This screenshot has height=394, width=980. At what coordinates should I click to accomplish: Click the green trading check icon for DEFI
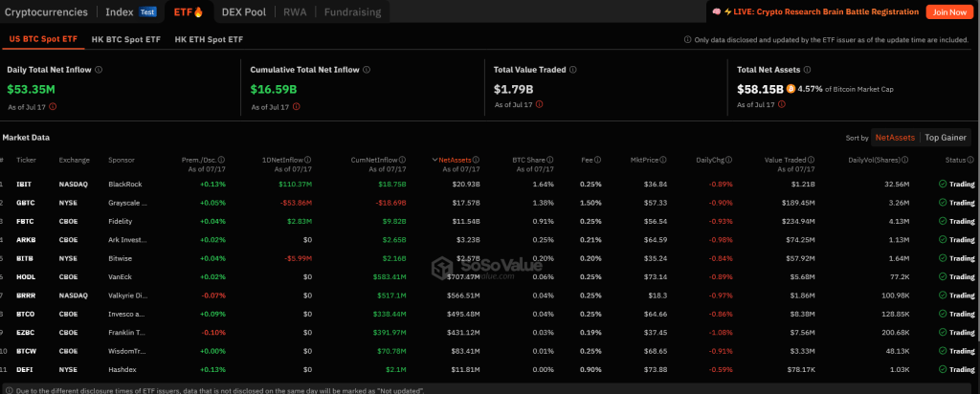[943, 370]
